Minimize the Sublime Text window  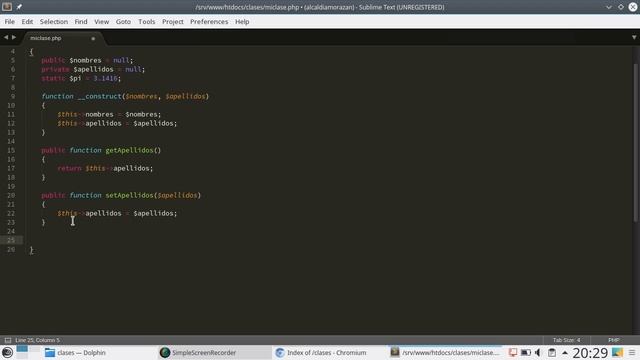coord(609,7)
